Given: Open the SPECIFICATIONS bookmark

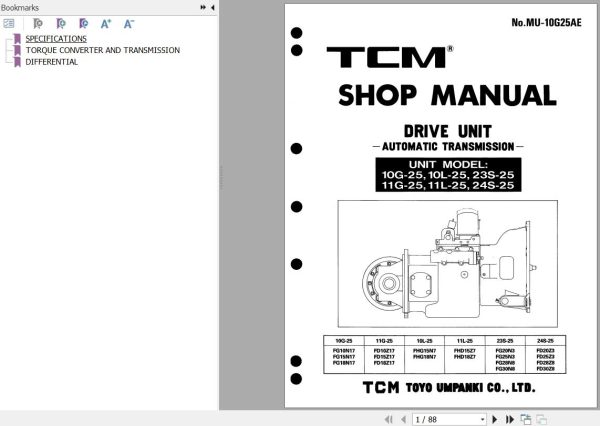Looking at the screenshot, I should [56, 39].
